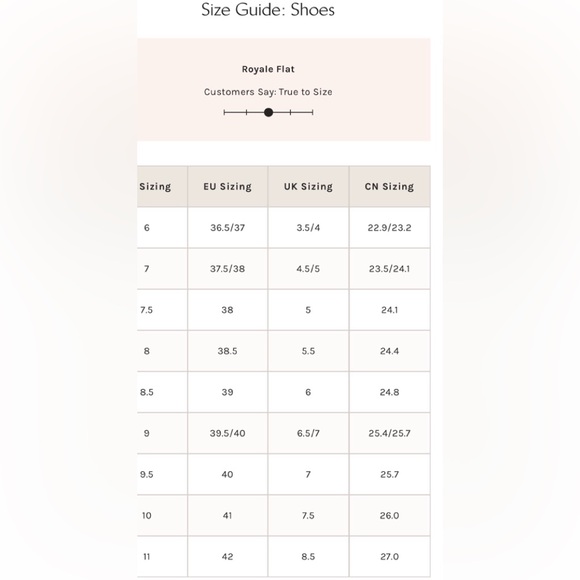Select the 9.5 size row label
The width and height of the screenshot is (580, 580).
click(x=146, y=475)
